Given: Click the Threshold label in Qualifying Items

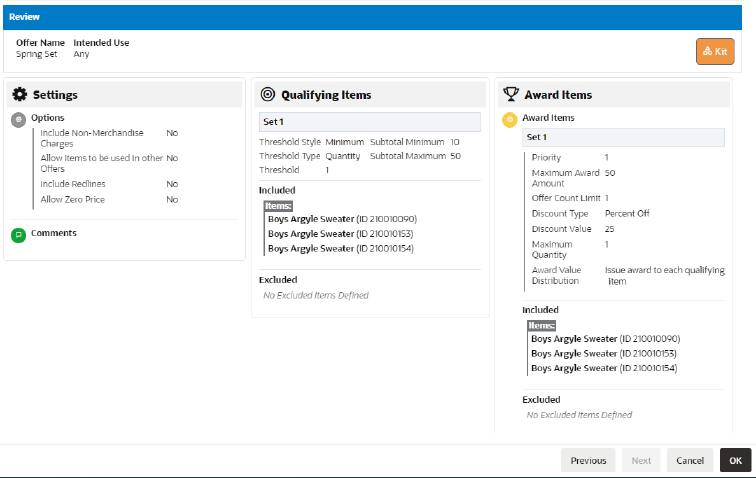Looking at the screenshot, I should click(279, 170).
